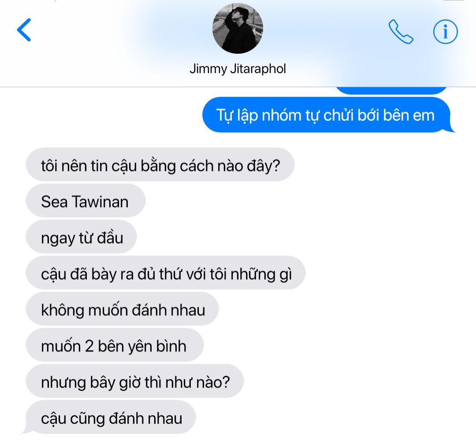Click the question mark ending 'như nào?'
This screenshot has width=476, height=448.
point(226,382)
